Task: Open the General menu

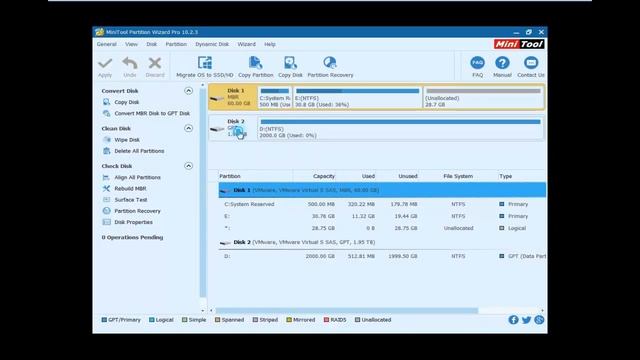Action: [x=107, y=44]
